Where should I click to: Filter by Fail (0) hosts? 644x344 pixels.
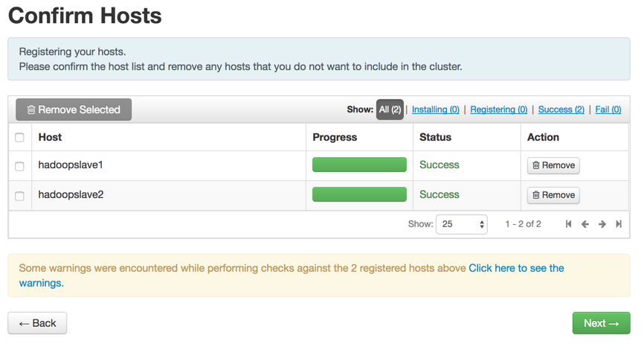point(608,109)
